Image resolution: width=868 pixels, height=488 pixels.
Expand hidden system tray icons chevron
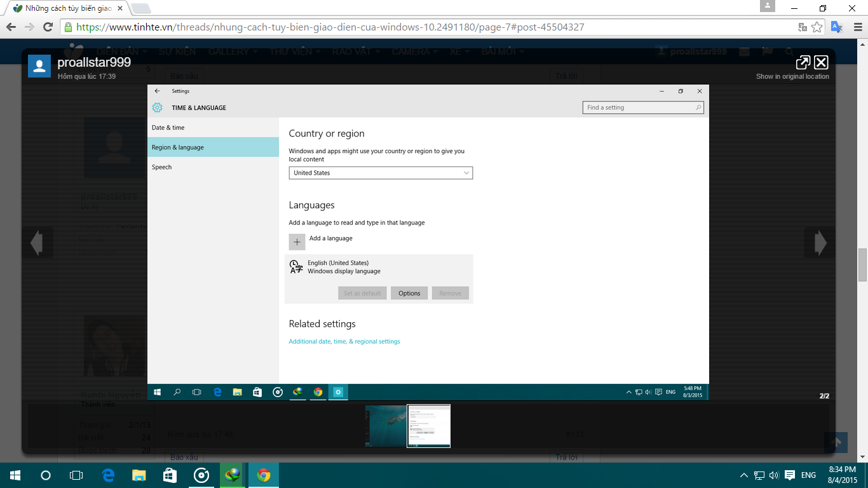pyautogui.click(x=744, y=475)
